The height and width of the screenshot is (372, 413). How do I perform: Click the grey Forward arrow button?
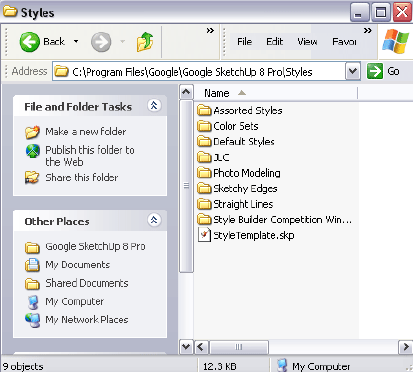101,42
